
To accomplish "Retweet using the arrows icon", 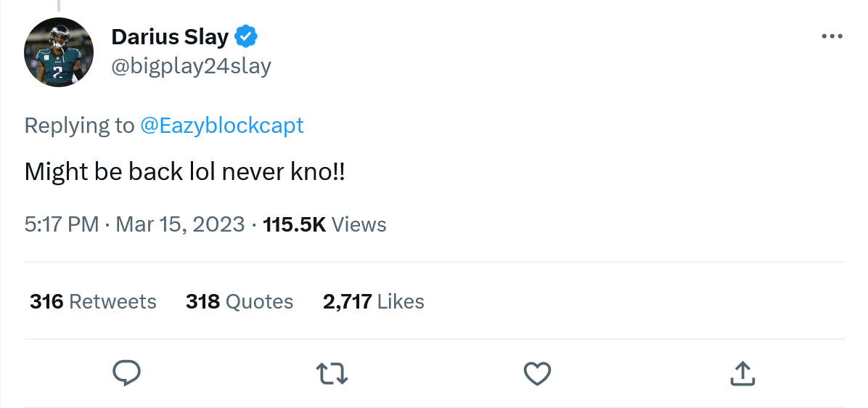I will click(x=332, y=373).
